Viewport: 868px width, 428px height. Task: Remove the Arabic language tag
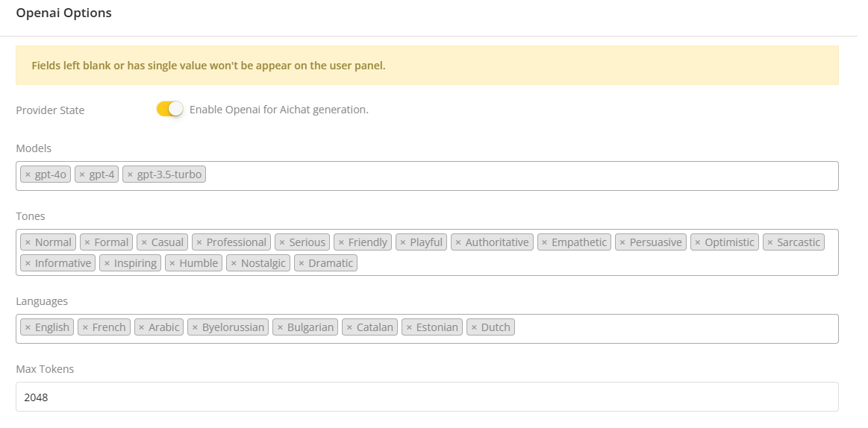click(141, 327)
